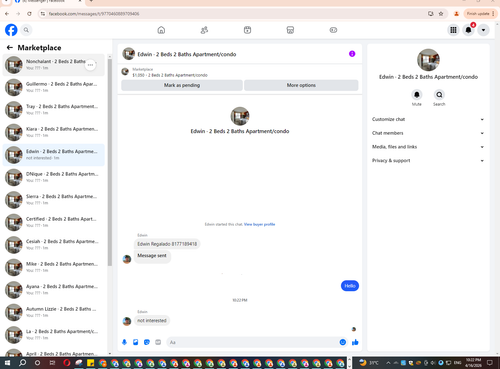Click the voice clip microphone icon
Viewport: 500px width, 369px height.
tap(124, 342)
